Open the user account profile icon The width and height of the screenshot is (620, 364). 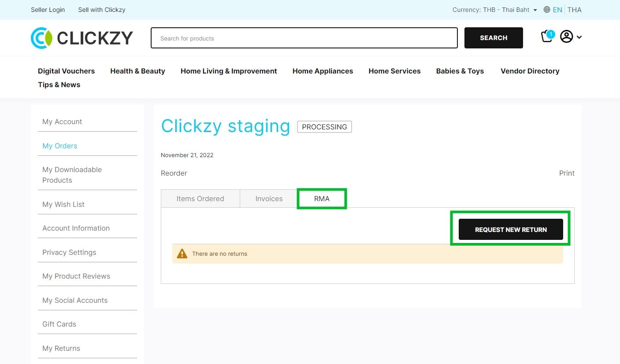tap(566, 37)
